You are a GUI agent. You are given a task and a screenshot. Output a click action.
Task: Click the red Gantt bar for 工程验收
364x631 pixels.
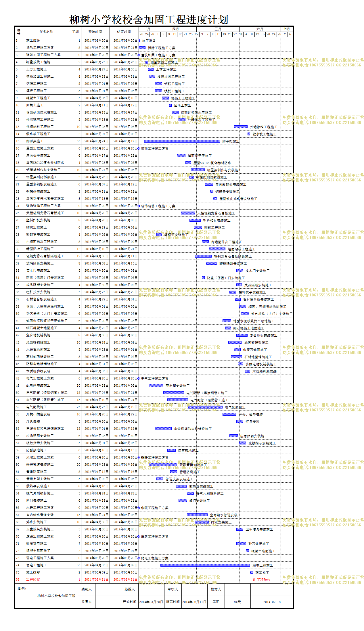(254, 580)
